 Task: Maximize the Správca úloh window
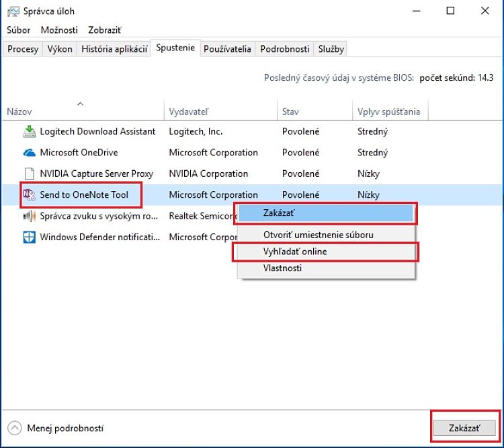click(x=451, y=11)
